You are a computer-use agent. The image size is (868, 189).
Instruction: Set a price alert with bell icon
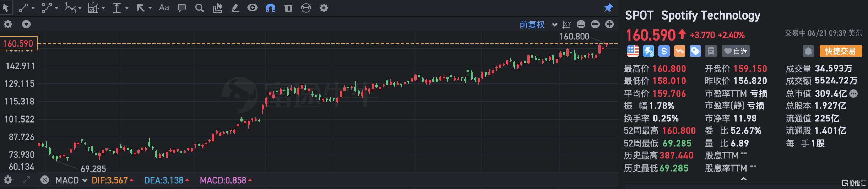[x=808, y=51]
